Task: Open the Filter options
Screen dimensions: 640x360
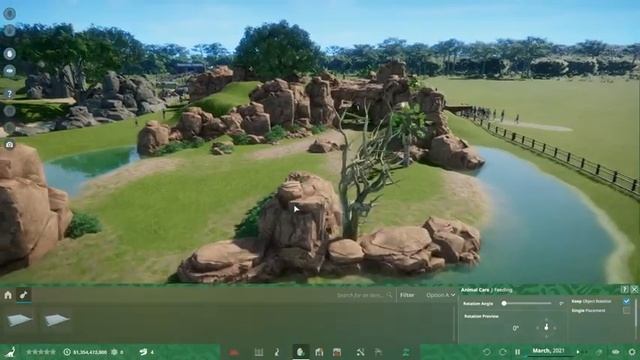Action: (407, 295)
